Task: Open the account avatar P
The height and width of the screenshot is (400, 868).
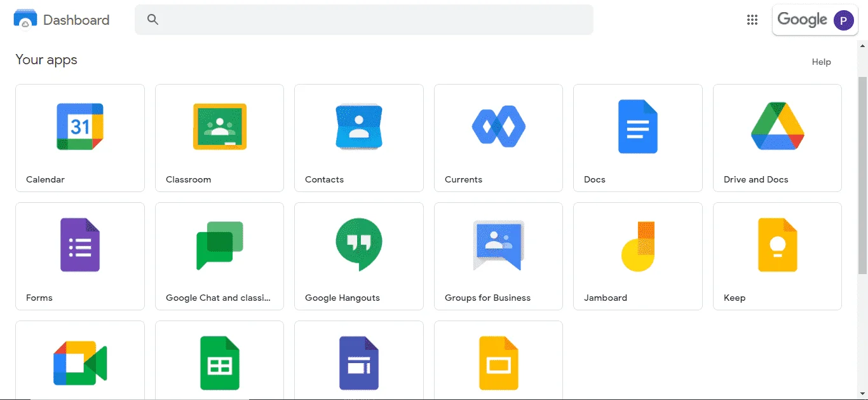Action: tap(844, 20)
